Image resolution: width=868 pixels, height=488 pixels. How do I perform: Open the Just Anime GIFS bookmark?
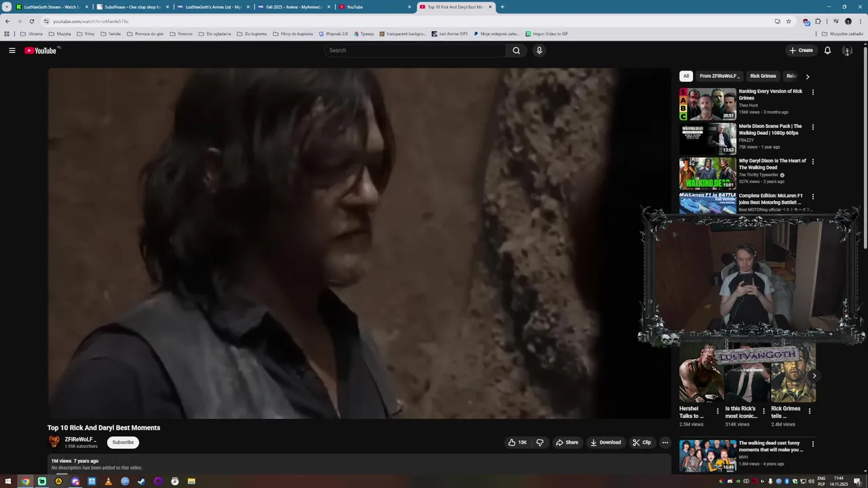click(450, 33)
